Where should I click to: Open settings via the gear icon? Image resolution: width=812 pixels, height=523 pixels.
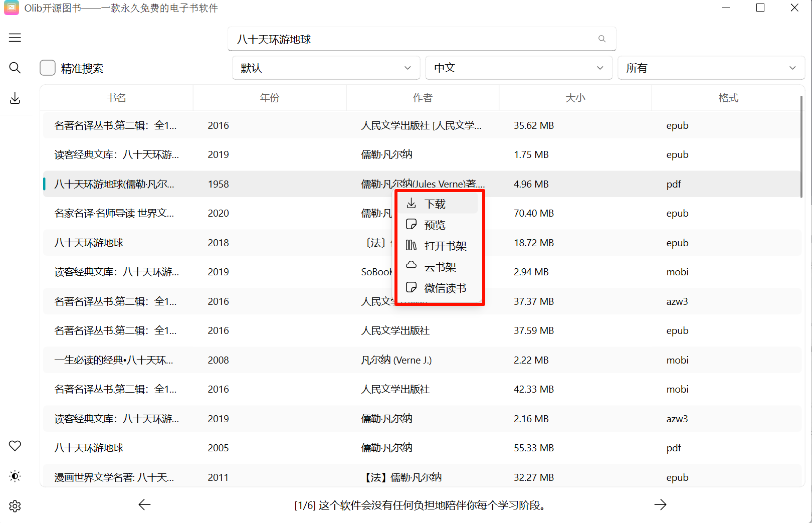[x=15, y=506]
